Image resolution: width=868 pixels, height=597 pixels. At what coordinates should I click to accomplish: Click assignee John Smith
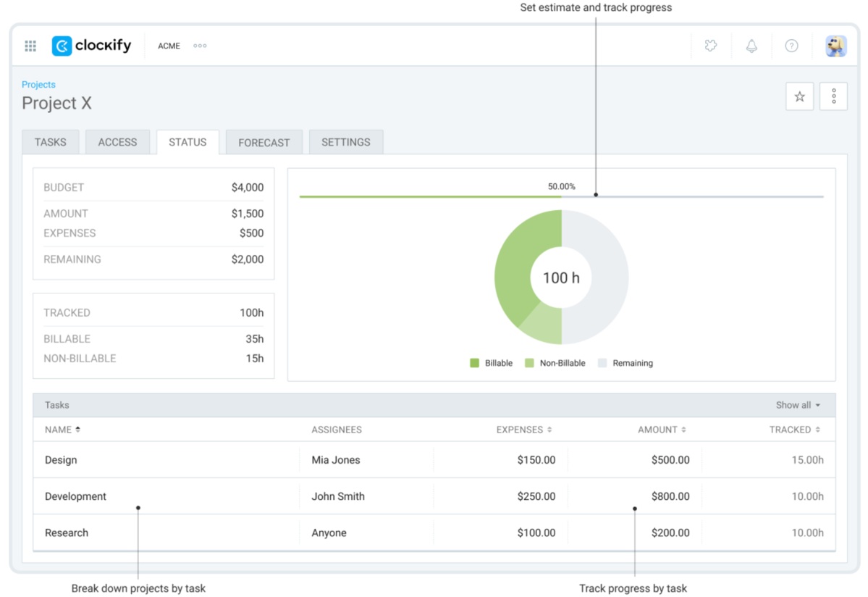[337, 496]
